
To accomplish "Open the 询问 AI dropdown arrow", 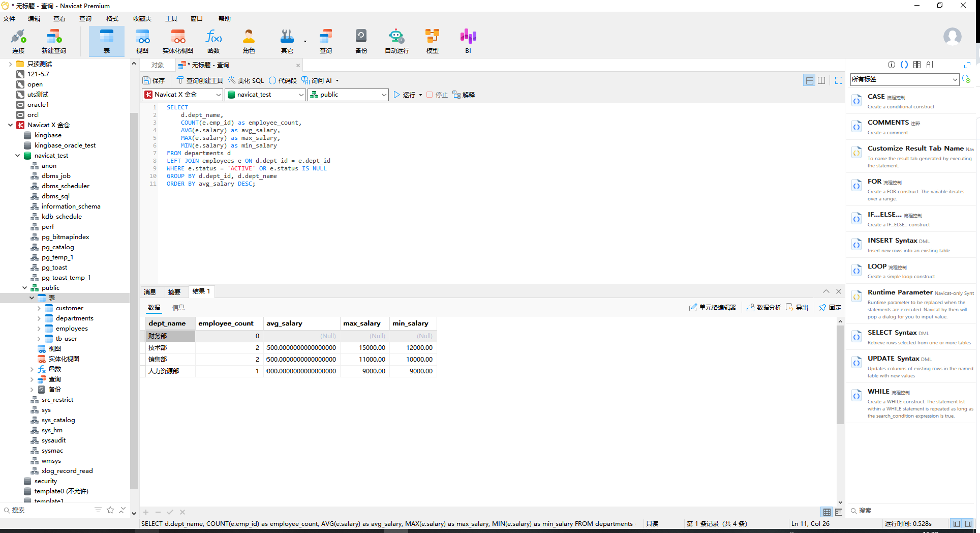I will pyautogui.click(x=337, y=81).
